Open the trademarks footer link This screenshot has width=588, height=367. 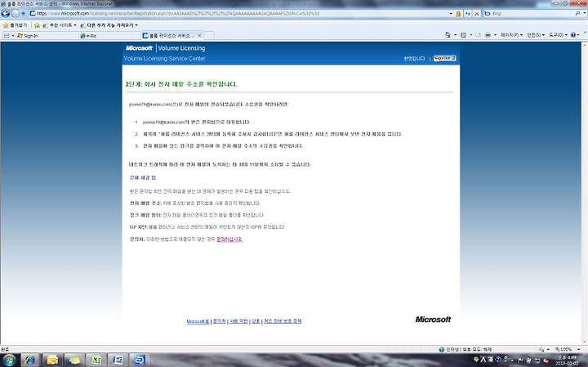pos(256,321)
